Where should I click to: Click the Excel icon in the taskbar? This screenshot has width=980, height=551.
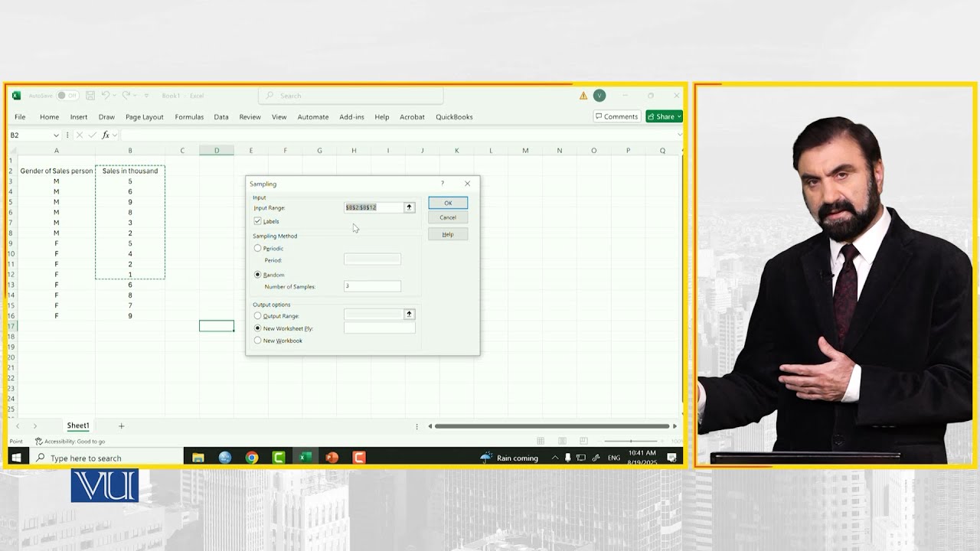tap(305, 458)
